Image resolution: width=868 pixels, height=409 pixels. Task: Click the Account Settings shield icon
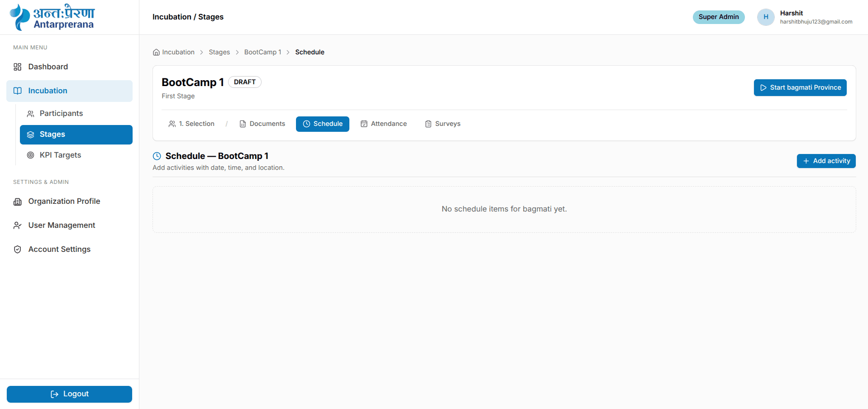coord(17,250)
